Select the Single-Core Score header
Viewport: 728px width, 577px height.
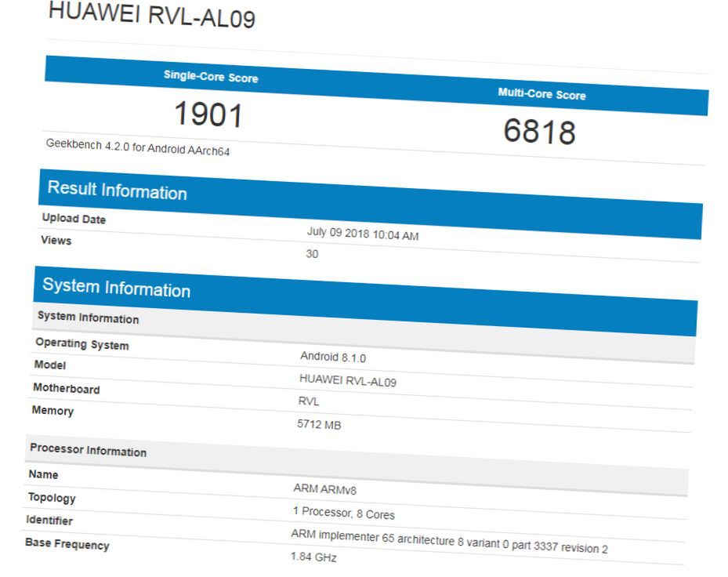tap(211, 77)
